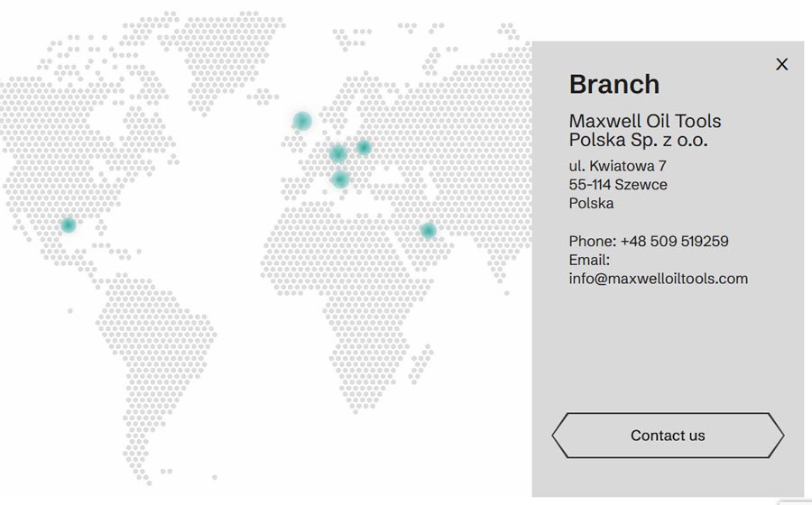812x505 pixels.
Task: Click the Email: label
Action: coord(589,260)
